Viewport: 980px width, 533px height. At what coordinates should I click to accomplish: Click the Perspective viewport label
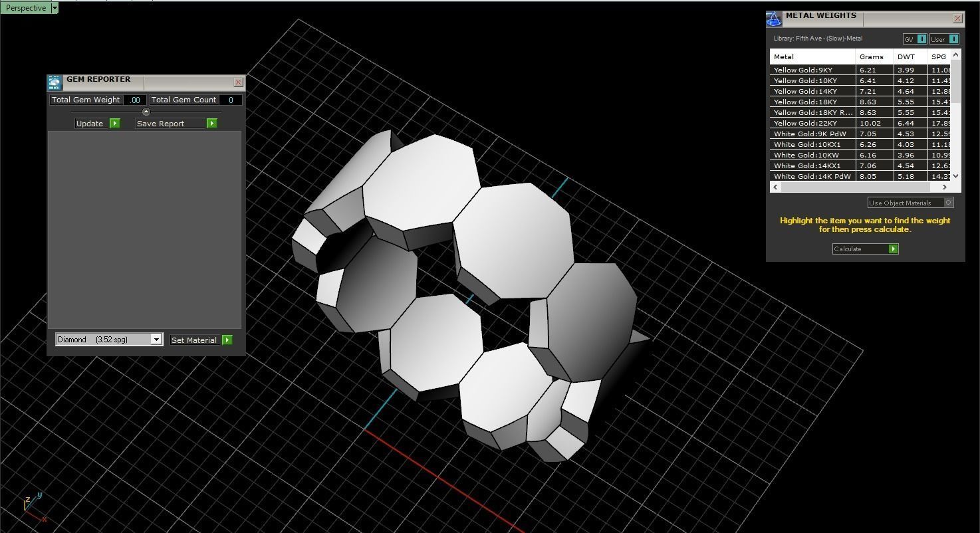[26, 8]
